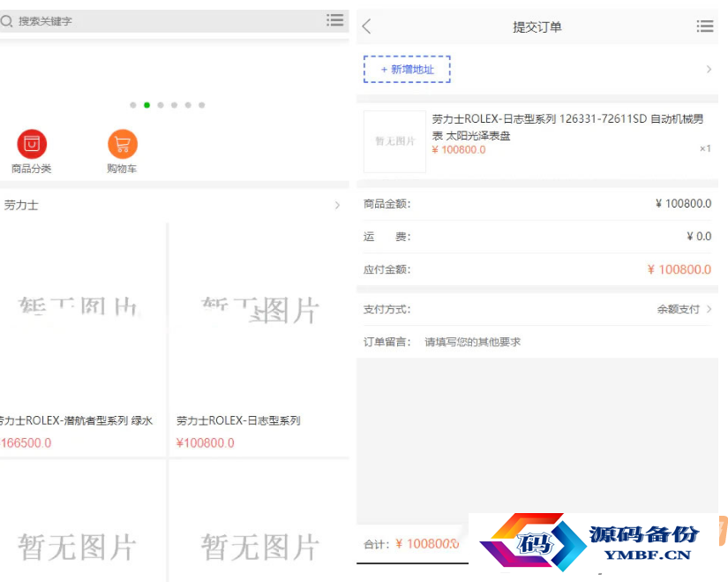728x582 pixels.
Task: Jump to the third carousel dot
Action: [x=161, y=105]
